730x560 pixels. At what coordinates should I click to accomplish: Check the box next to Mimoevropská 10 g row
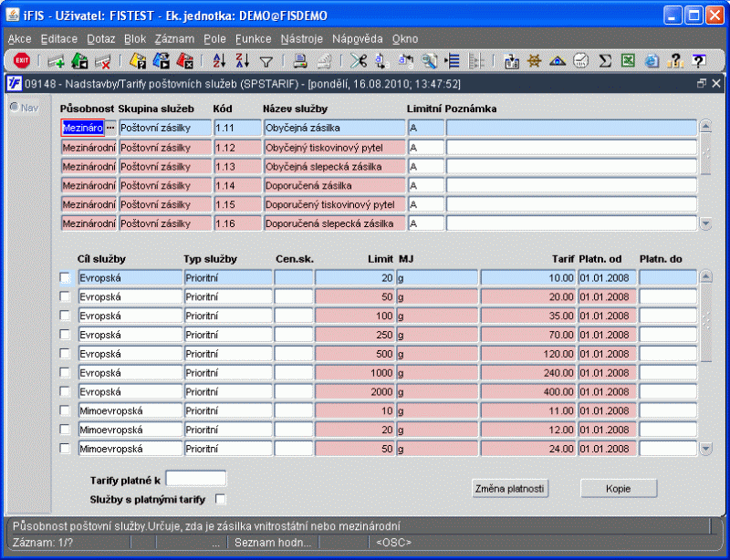pos(65,410)
